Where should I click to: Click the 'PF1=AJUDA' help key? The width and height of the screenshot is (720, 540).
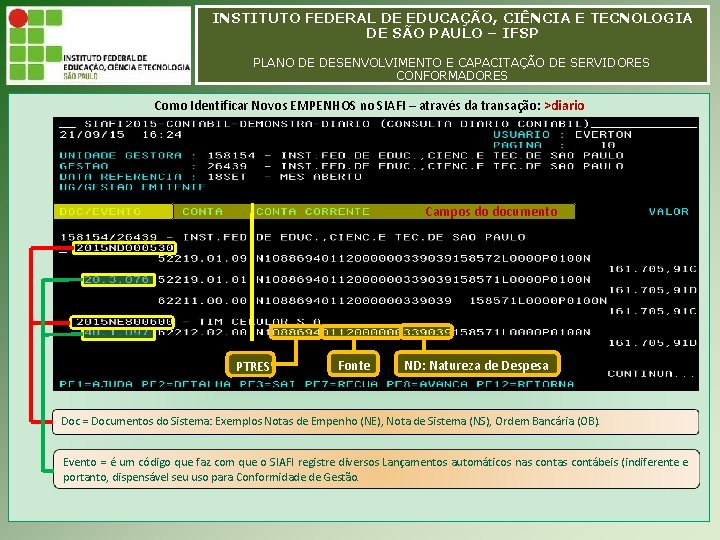(96, 384)
